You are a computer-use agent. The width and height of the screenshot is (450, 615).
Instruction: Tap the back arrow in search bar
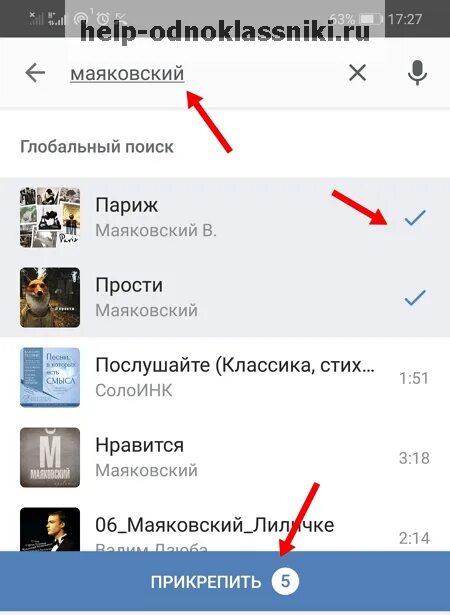click(x=35, y=73)
